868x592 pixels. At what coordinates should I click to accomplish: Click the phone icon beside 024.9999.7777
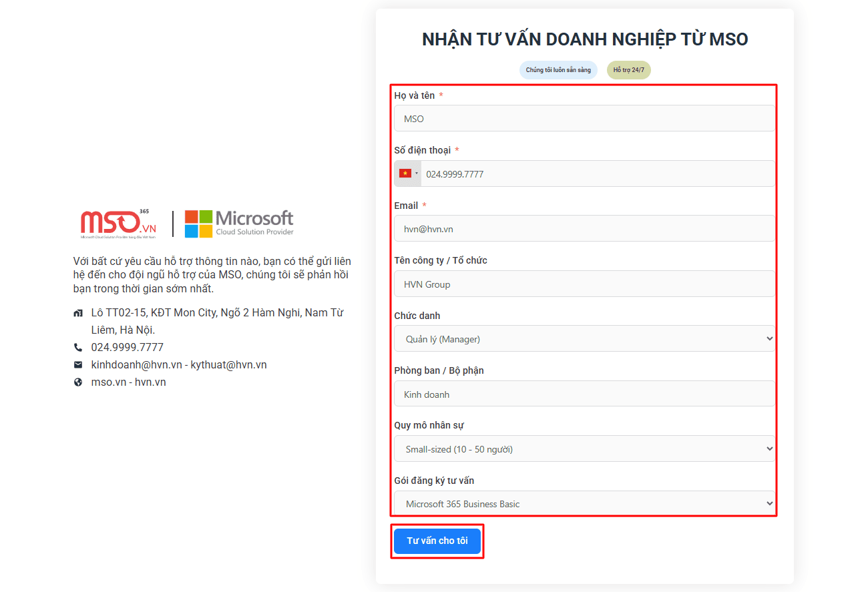coord(78,348)
